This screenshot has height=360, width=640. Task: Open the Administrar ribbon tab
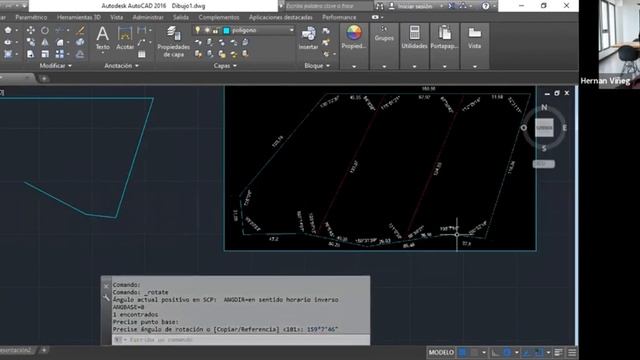(x=148, y=17)
